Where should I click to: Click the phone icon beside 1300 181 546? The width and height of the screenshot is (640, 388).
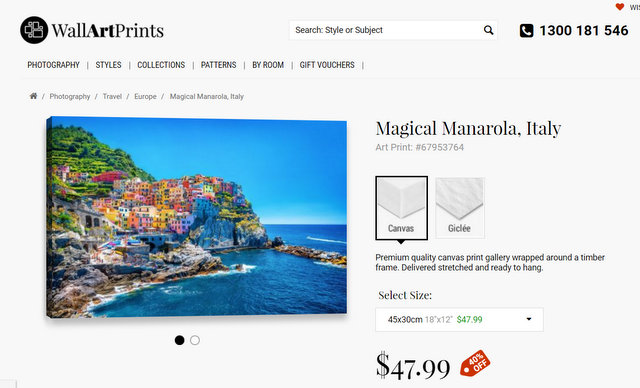click(x=527, y=30)
